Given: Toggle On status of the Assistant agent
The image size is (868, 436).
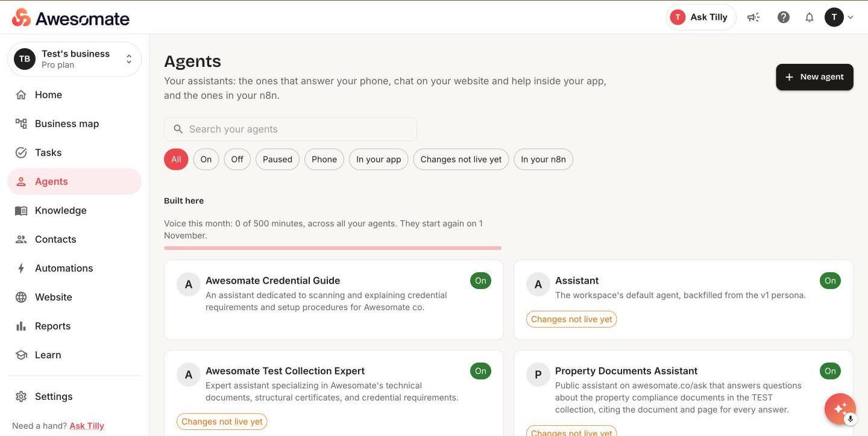Looking at the screenshot, I should (x=830, y=281).
